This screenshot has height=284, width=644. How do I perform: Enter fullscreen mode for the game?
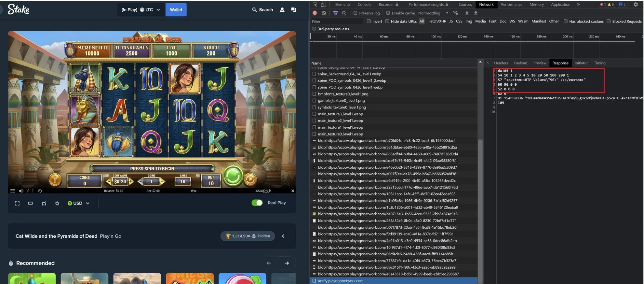pyautogui.click(x=17, y=203)
